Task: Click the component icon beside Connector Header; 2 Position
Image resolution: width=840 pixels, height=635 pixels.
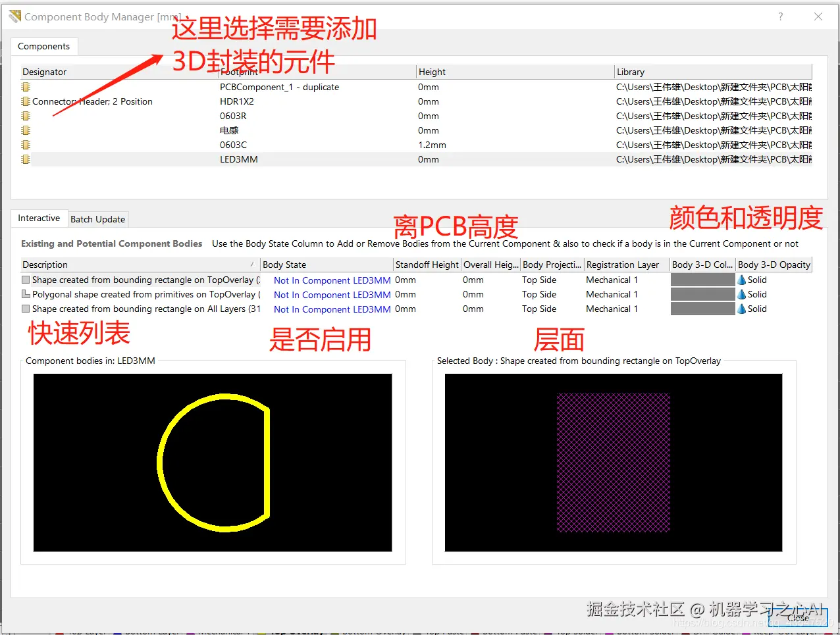Action: (26, 101)
